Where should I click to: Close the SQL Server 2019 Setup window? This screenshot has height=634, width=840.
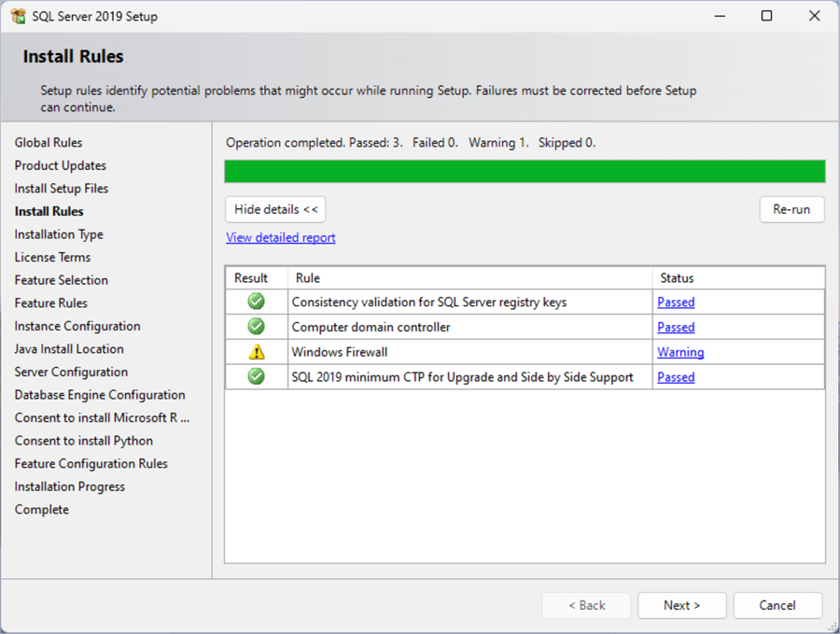click(814, 16)
